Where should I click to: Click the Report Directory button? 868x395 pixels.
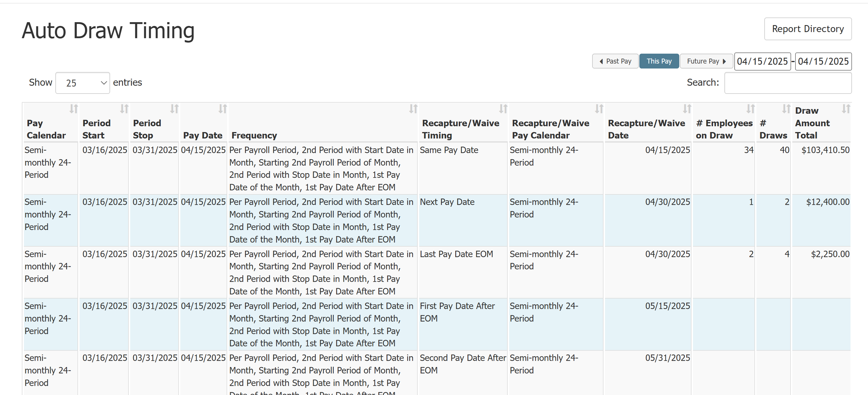coord(808,29)
